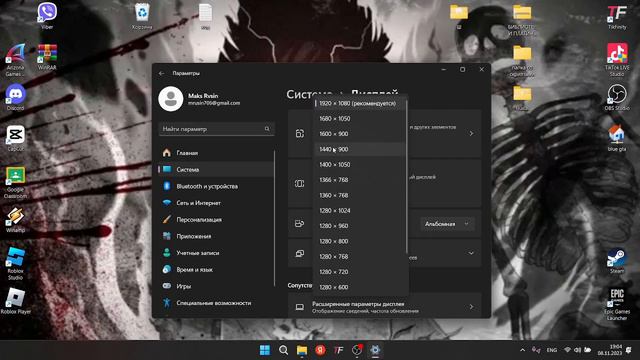Select the 1280 × 768 option
The image size is (640, 360).
click(x=360, y=256)
